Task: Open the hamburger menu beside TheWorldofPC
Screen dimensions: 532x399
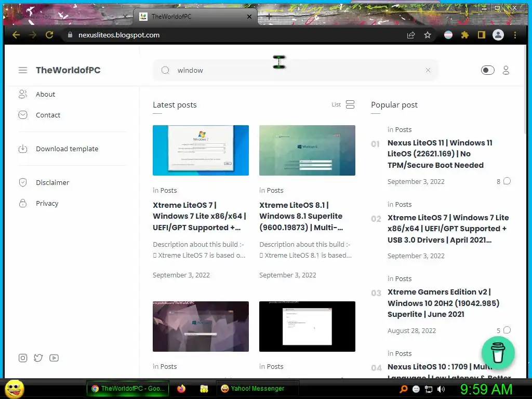Action: click(23, 70)
